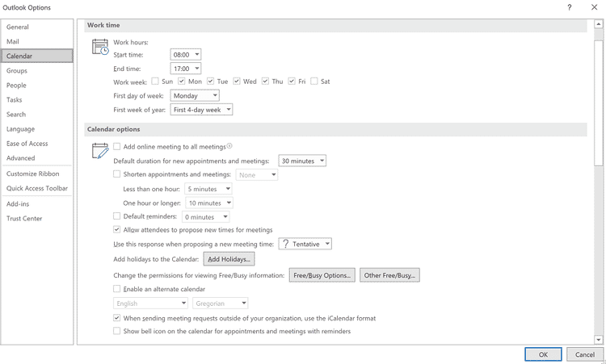This screenshot has width=606, height=364.
Task: Click the calendar options pencil icon
Action: (100, 151)
